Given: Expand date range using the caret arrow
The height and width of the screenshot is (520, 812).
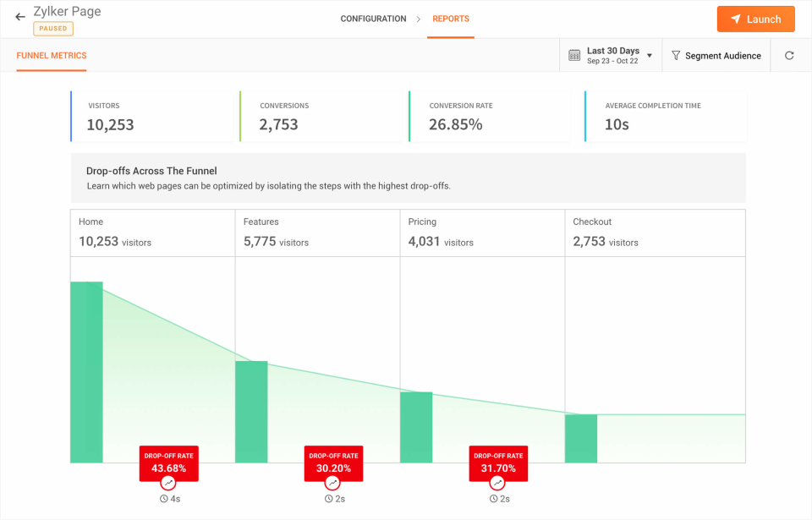Looking at the screenshot, I should point(650,56).
